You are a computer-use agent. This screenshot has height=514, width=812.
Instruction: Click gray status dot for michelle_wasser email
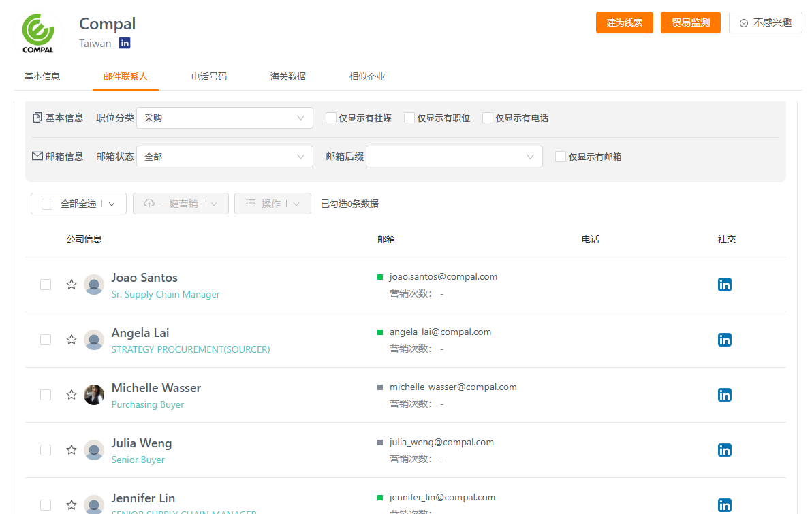[x=380, y=387]
